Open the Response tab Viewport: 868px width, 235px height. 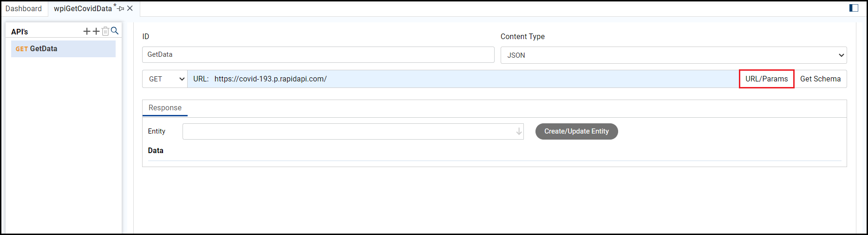[165, 107]
